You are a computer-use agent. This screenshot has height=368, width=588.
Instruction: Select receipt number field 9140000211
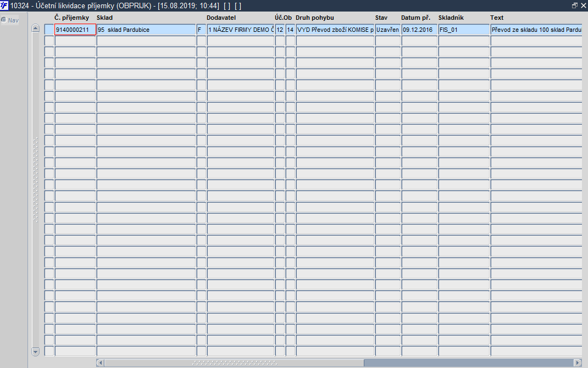point(75,30)
